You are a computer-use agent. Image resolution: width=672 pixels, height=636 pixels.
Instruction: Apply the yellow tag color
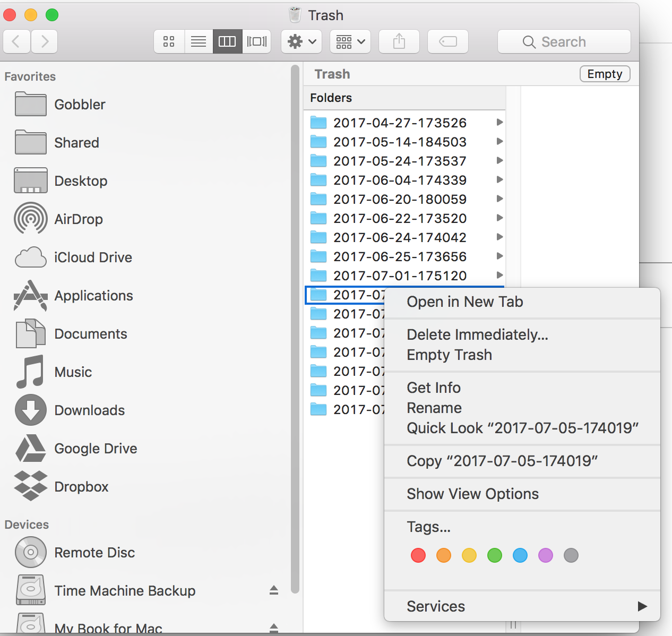coord(469,555)
